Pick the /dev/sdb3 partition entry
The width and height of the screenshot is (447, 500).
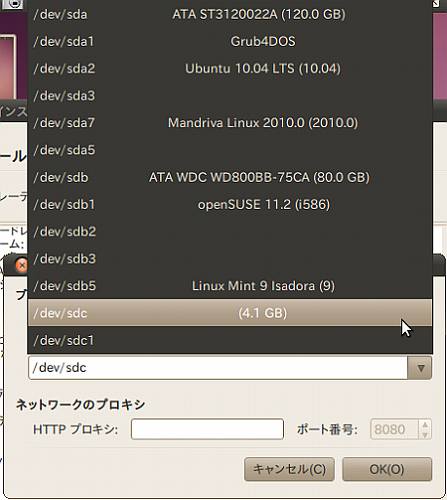[230, 259]
